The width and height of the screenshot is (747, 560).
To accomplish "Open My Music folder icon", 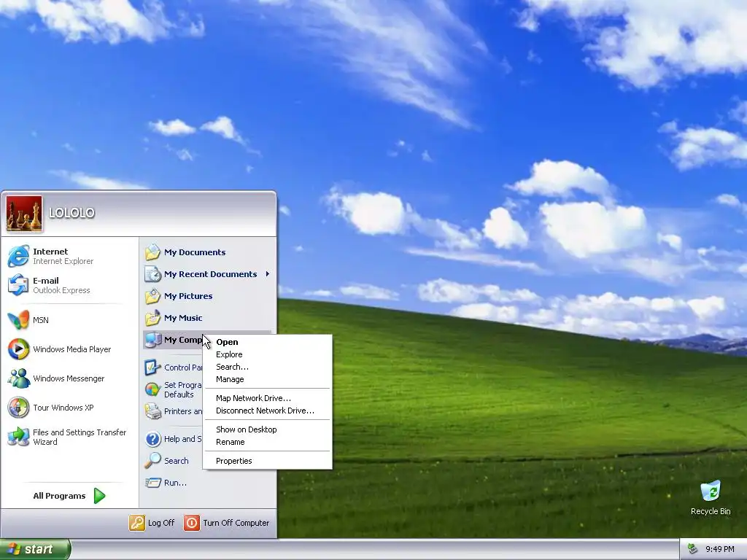I will [153, 318].
